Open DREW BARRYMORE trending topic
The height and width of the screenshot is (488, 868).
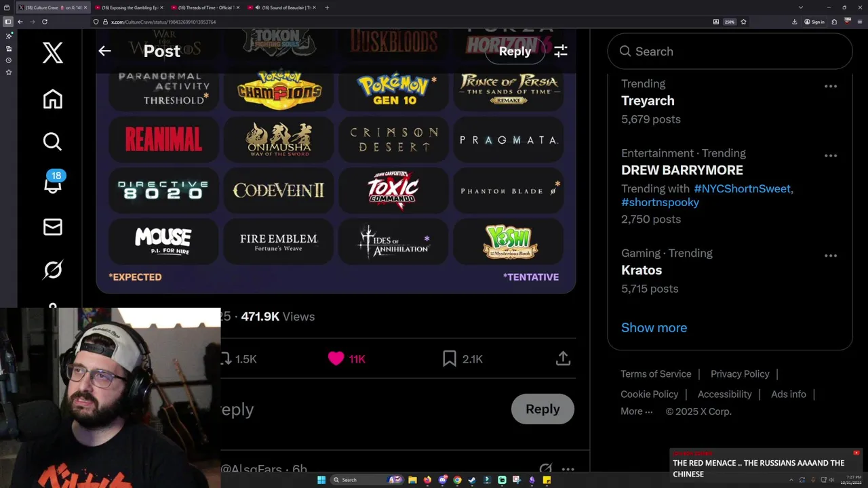pos(682,170)
